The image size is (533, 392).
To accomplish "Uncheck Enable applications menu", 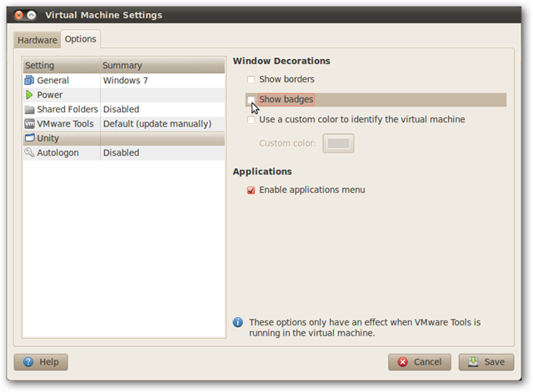I will [251, 190].
